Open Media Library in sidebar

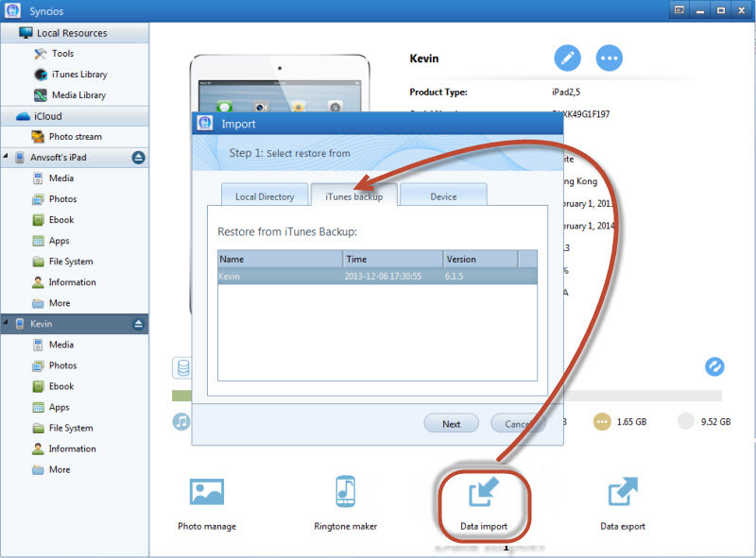coord(70,95)
